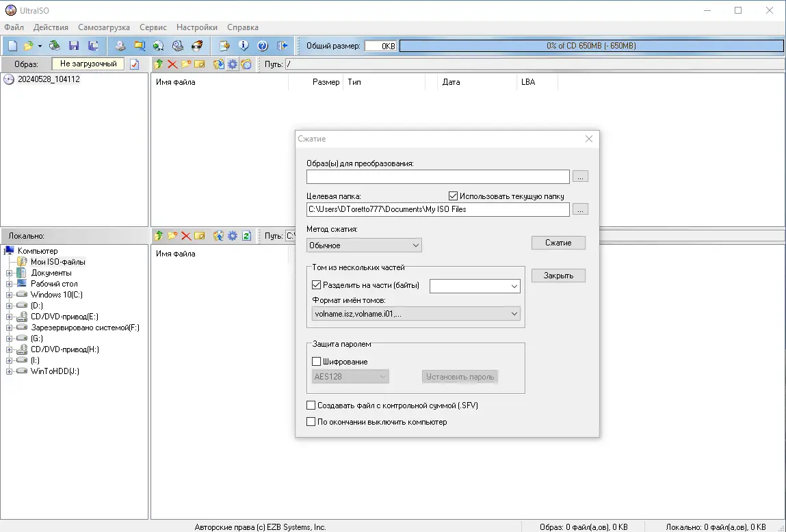Expand the WinToHDD(J:) tree node

pyautogui.click(x=9, y=372)
